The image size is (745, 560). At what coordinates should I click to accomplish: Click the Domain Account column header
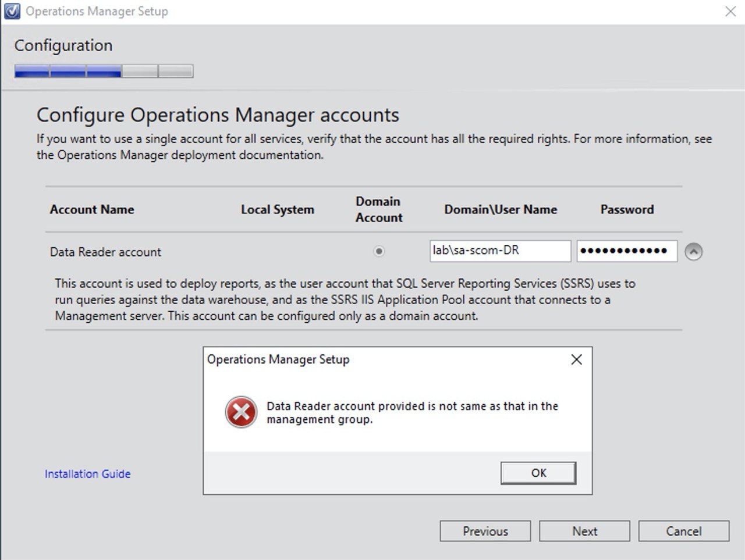point(379,209)
